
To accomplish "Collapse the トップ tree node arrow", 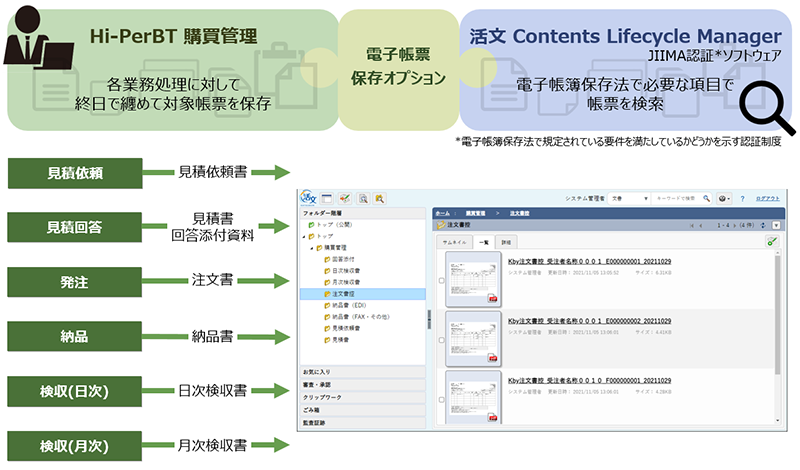I will tap(304, 236).
